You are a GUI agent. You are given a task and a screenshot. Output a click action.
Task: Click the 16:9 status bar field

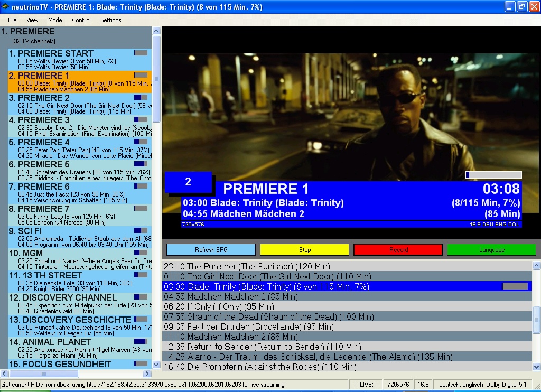(x=423, y=385)
